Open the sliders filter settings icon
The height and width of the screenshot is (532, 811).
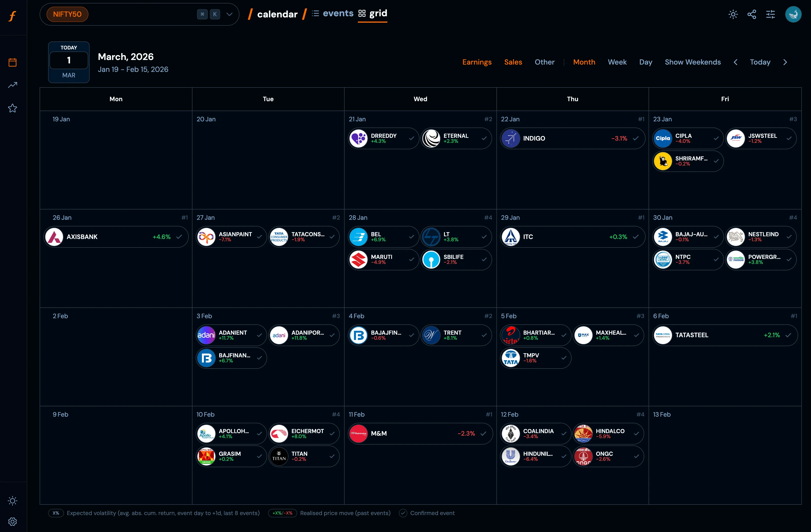pos(770,14)
